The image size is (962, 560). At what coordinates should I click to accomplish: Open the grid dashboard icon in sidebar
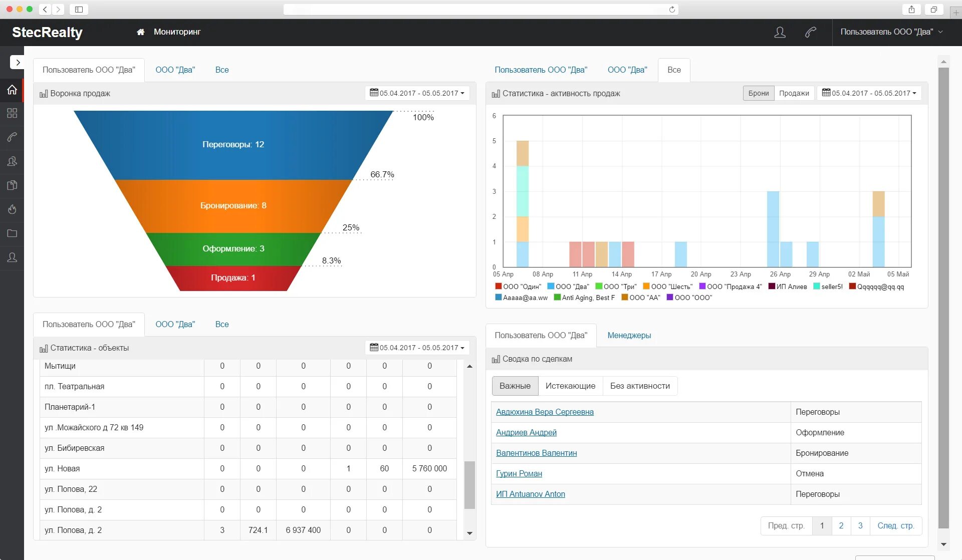[x=12, y=113]
